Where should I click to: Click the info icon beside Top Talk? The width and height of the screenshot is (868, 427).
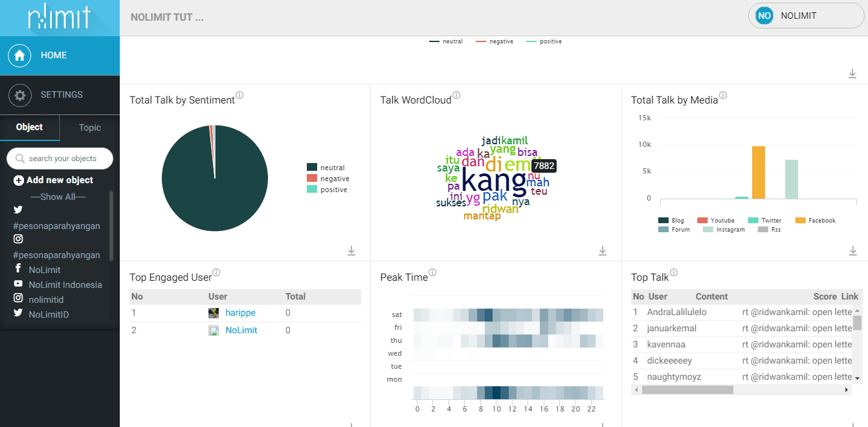coord(674,273)
